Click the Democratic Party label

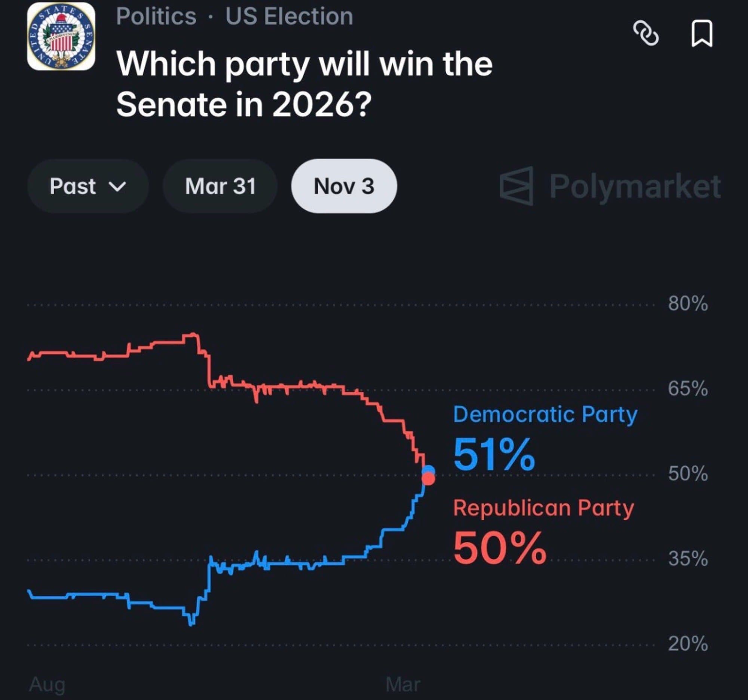[x=545, y=415]
